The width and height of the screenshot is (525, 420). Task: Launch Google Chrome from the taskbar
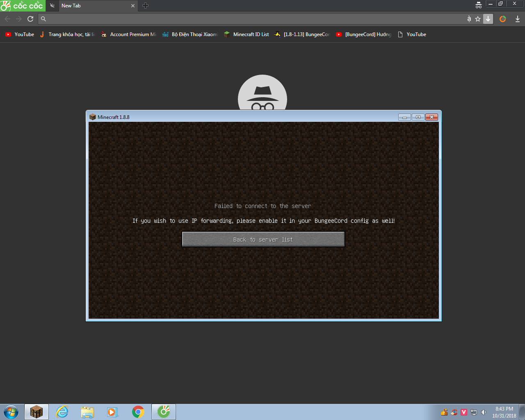pos(138,412)
